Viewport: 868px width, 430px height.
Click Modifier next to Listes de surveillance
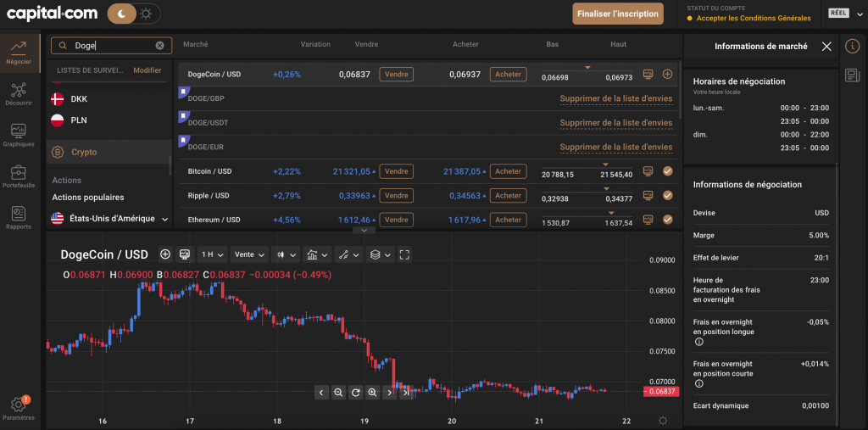tap(147, 70)
